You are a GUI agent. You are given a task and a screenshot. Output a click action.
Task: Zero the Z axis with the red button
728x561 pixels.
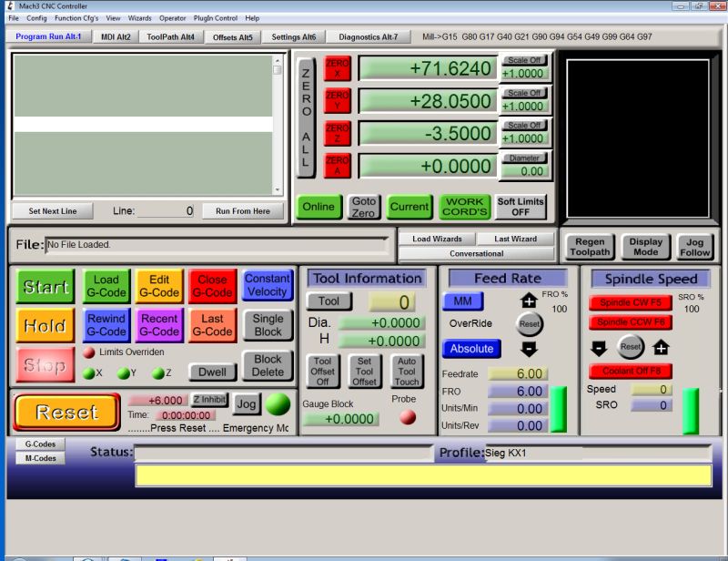337,133
